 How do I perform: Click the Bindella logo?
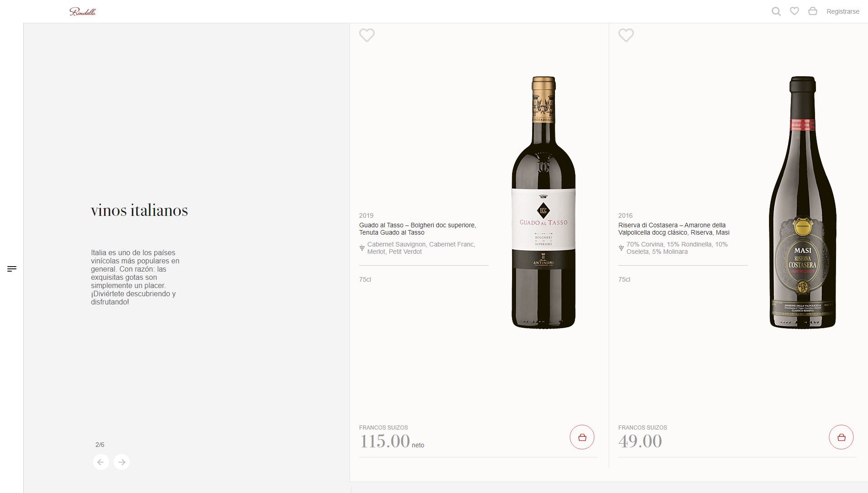tap(83, 11)
